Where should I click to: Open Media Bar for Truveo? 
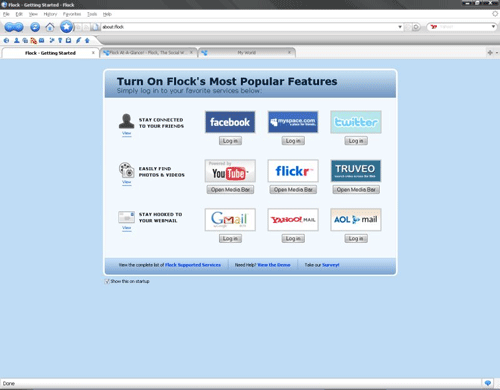(356, 190)
